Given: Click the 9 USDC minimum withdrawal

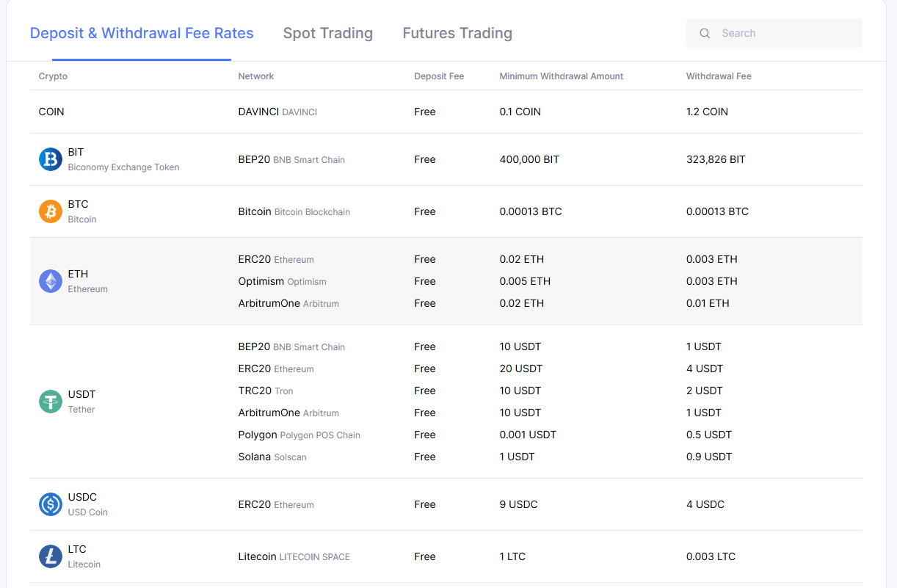Looking at the screenshot, I should (519, 504).
